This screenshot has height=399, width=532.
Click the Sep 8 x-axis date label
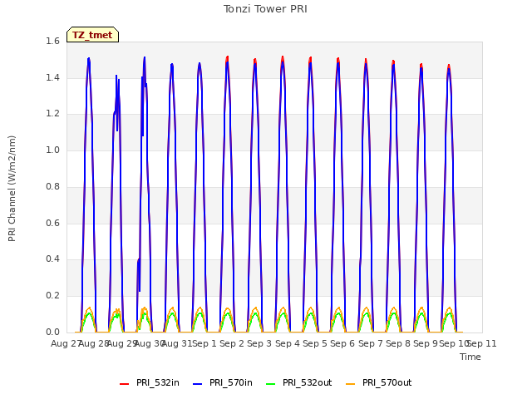[x=397, y=343]
